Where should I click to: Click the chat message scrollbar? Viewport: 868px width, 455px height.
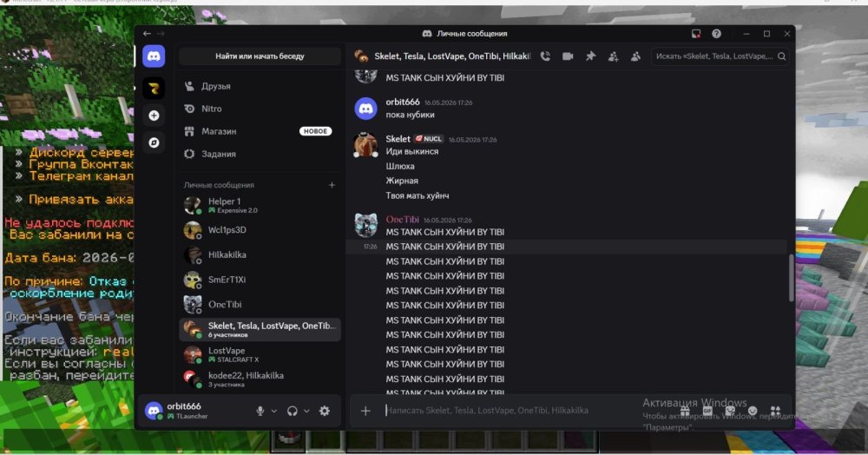tap(791, 278)
